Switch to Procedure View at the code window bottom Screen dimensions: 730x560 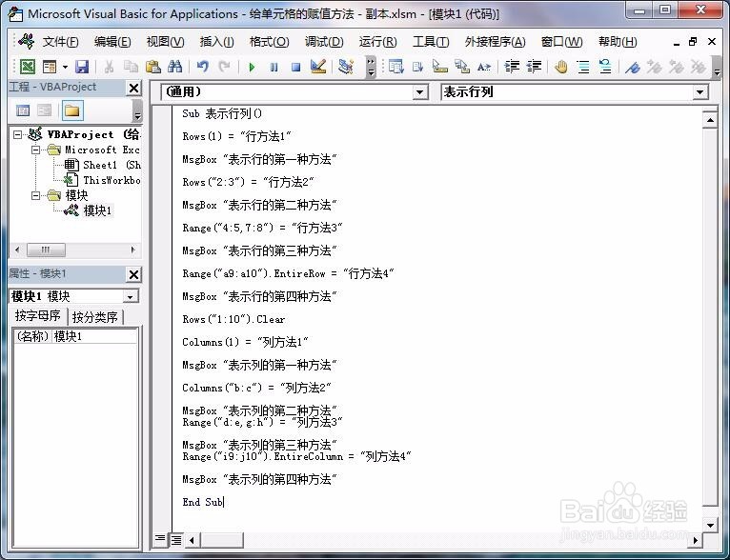[160, 540]
